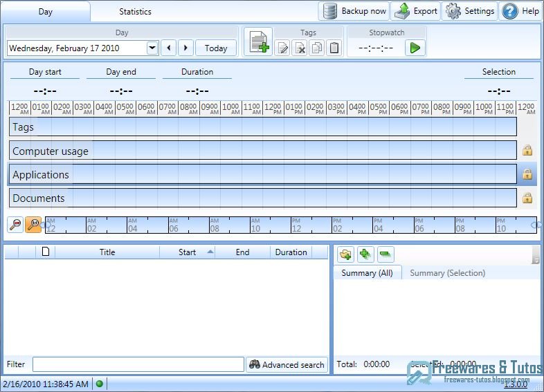Expand all summary items with green plus

tap(365, 254)
